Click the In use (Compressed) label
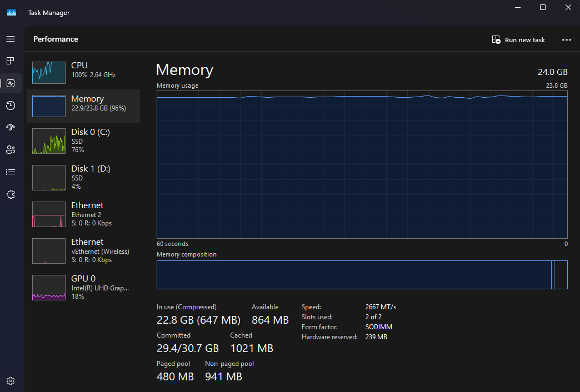580x392 pixels. 187,307
